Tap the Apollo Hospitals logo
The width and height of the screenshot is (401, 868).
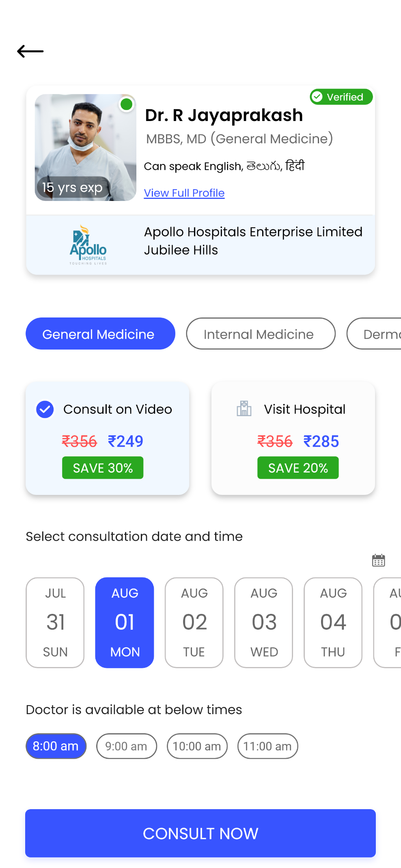point(88,245)
